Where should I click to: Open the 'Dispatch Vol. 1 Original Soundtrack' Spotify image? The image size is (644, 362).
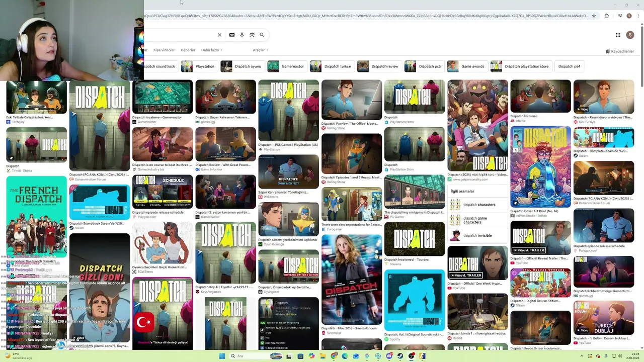click(415, 300)
